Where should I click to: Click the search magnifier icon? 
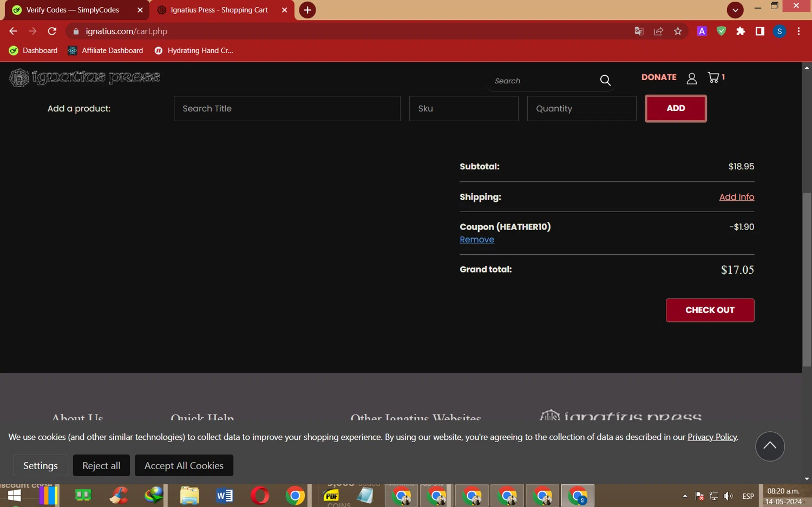(x=605, y=81)
